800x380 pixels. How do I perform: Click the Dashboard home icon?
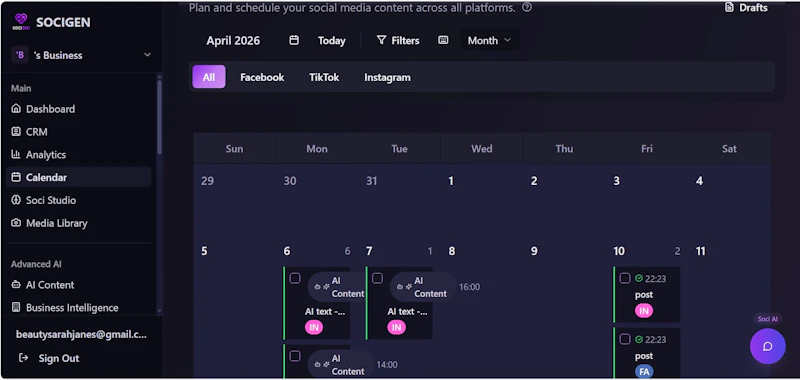coord(16,109)
